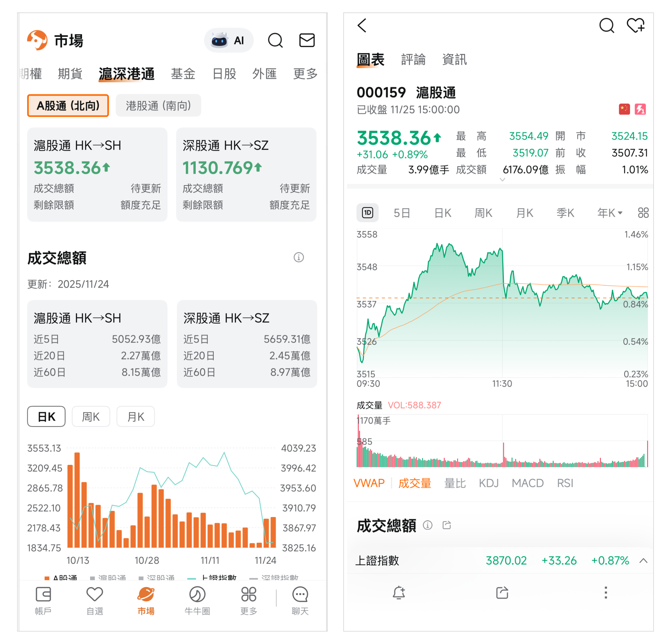Open the chart layout grid icon
Screen dimensions: 671x644
[643, 213]
